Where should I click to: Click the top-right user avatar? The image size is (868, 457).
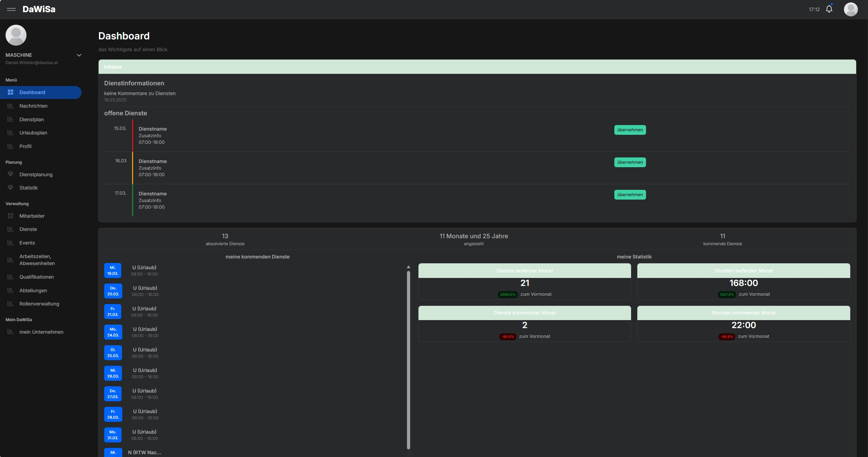pos(851,9)
